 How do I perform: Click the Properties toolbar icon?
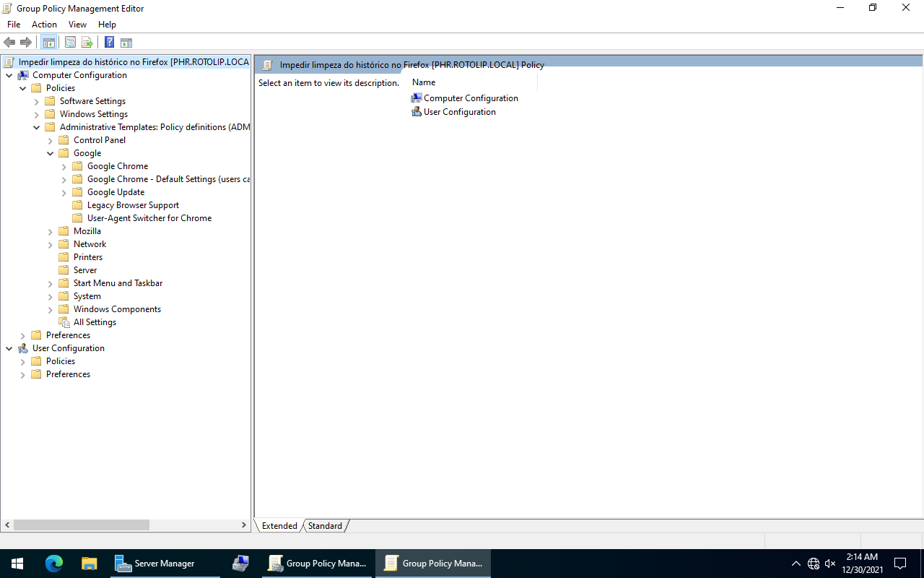(70, 42)
